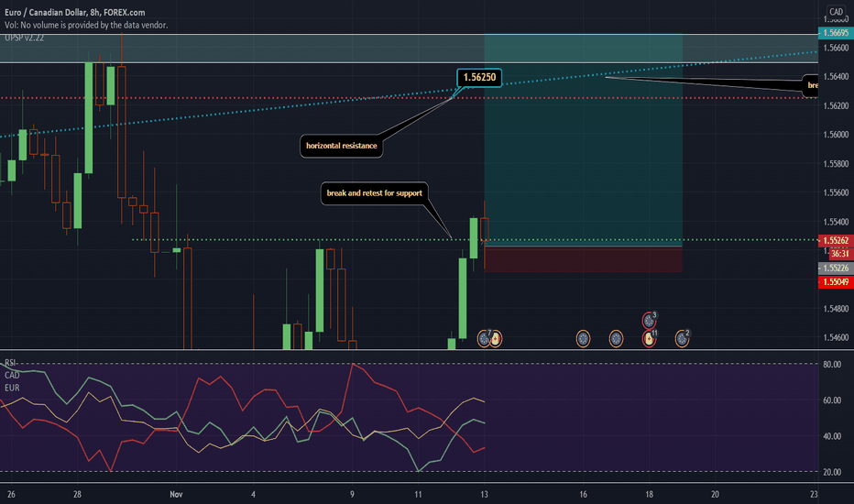The image size is (854, 504).
Task: Open EU flag event icon with badge 2
Action: [x=682, y=339]
